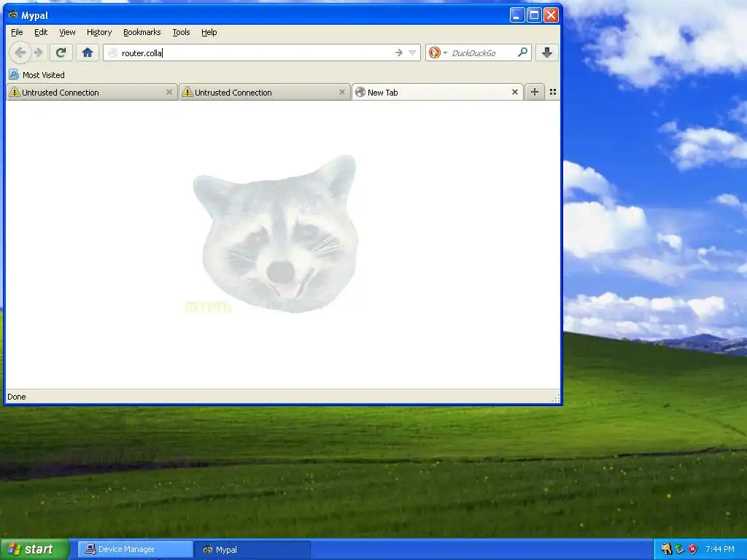Click the Done status bar text
Image resolution: width=747 pixels, height=560 pixels.
tap(17, 397)
